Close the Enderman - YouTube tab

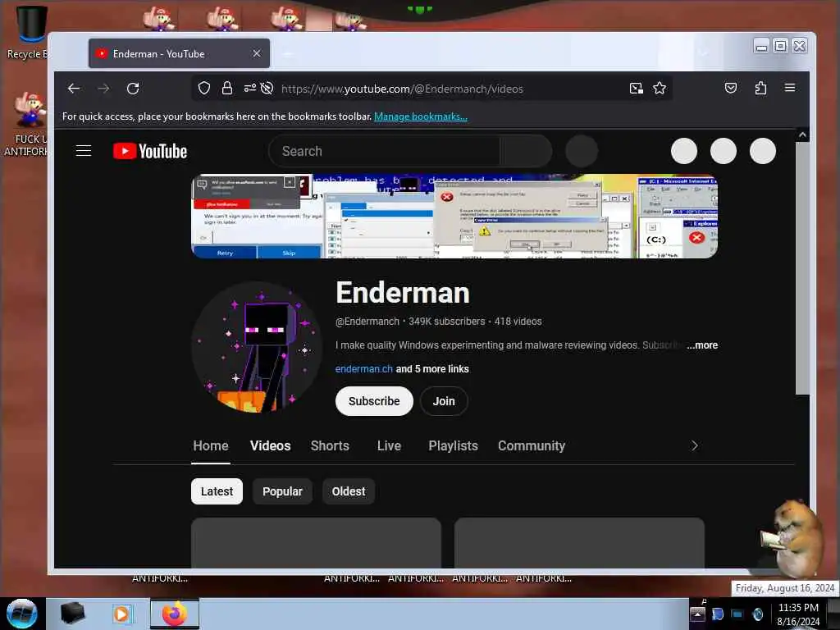tap(257, 53)
